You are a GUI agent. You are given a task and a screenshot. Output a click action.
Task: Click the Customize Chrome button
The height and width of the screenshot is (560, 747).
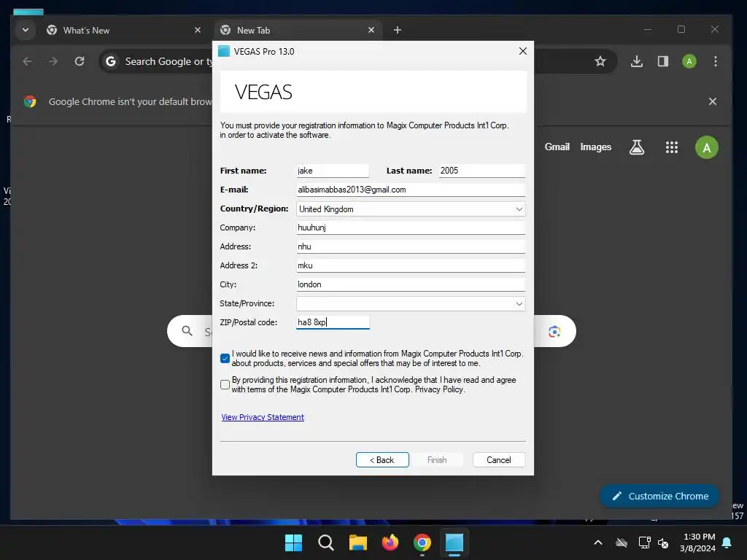click(659, 496)
